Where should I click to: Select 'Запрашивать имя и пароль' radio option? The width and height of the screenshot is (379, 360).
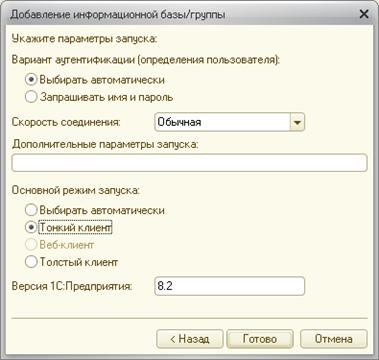[31, 97]
